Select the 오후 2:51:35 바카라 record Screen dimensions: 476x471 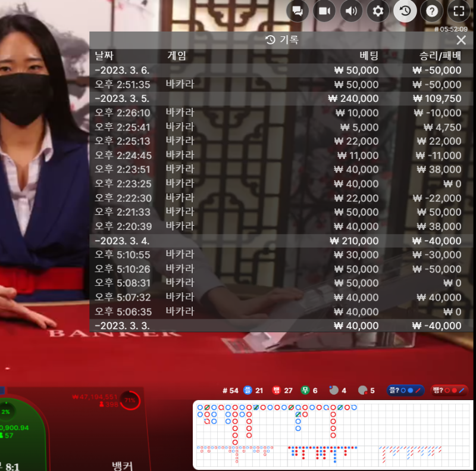click(281, 85)
